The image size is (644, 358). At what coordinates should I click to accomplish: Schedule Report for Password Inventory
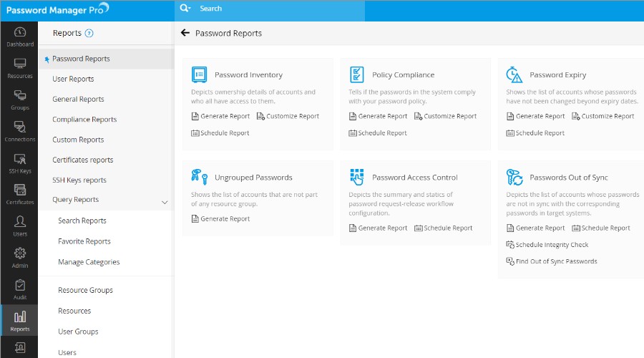(220, 133)
